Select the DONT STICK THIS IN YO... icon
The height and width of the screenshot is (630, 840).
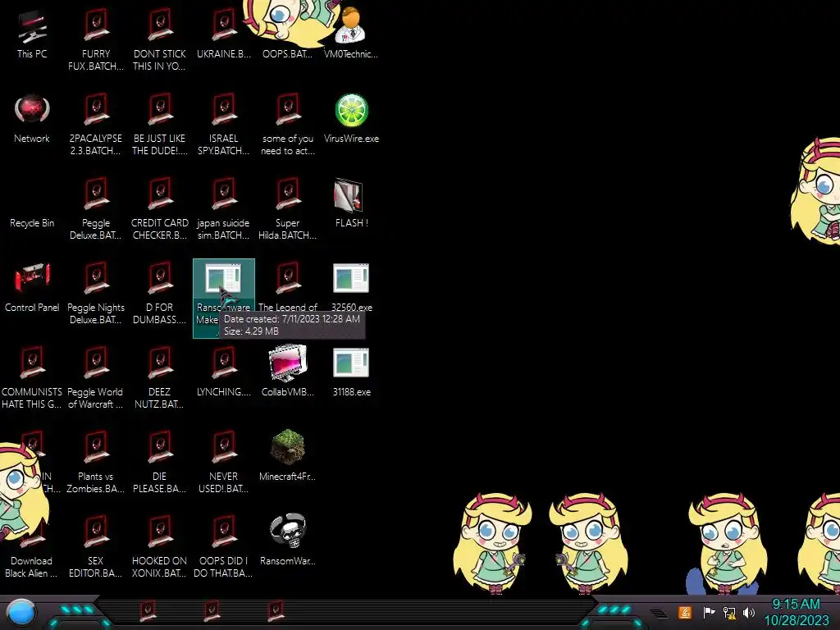(x=160, y=25)
